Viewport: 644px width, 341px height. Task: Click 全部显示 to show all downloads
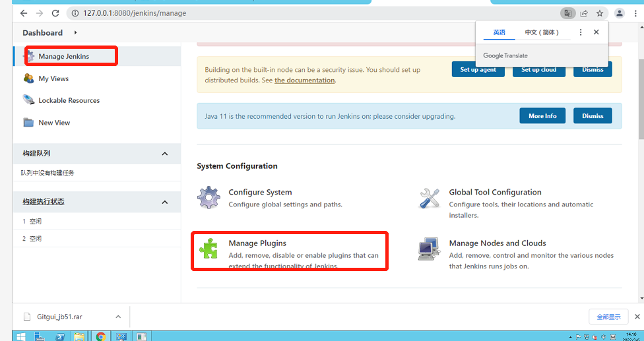coord(608,317)
